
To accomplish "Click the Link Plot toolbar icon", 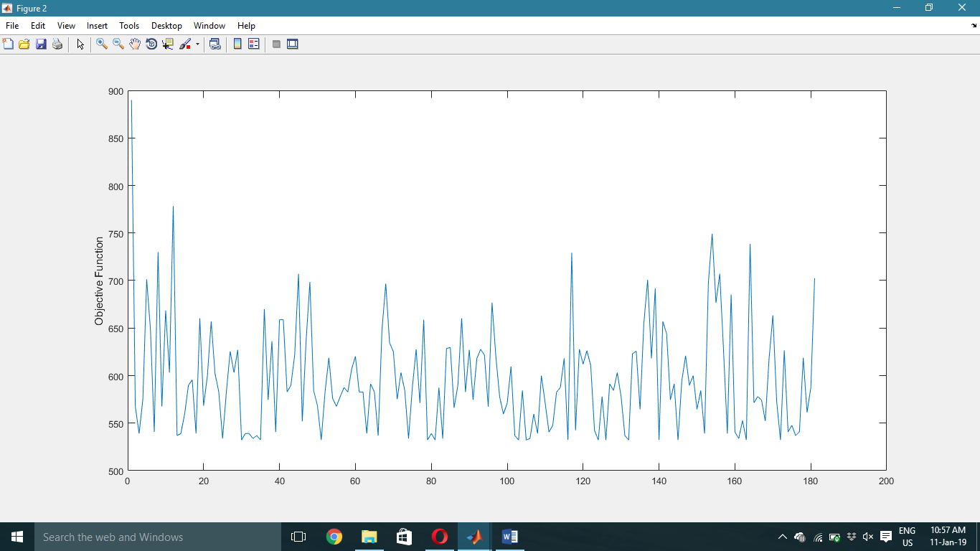I will tap(215, 44).
